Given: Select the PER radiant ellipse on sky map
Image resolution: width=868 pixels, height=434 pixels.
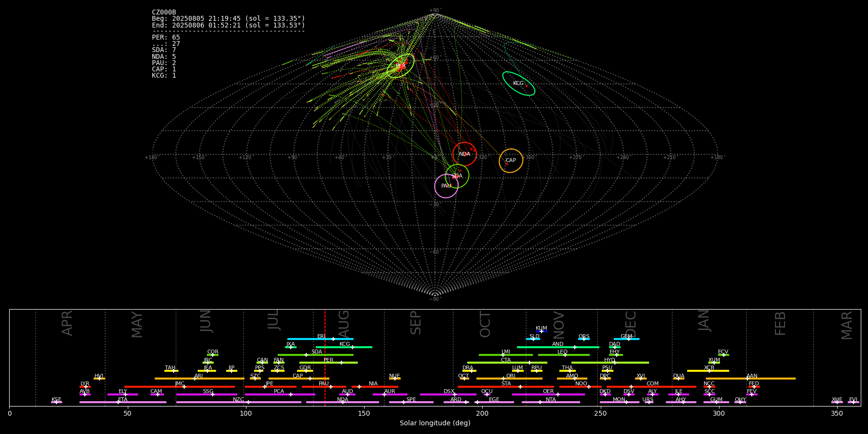Looking at the screenshot, I should (401, 66).
